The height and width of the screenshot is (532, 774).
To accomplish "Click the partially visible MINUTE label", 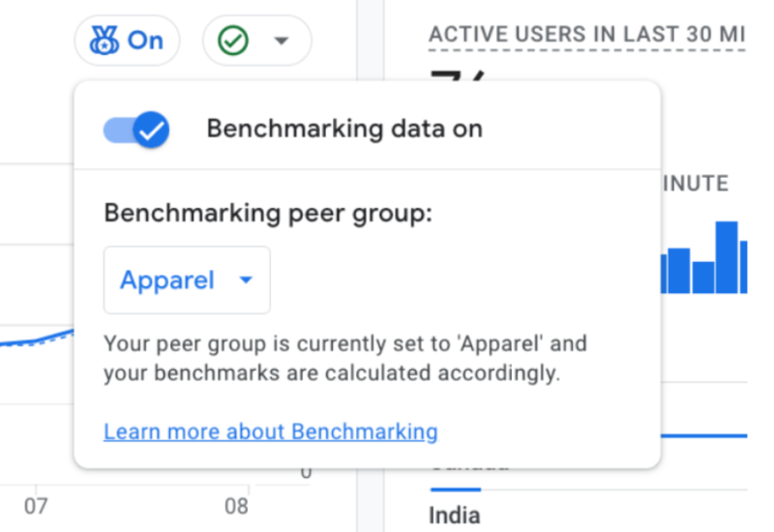I will (695, 184).
